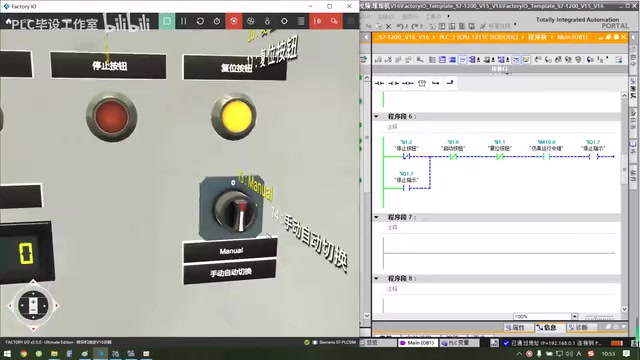Select the 启动按钮 %I1.0 contact

(453, 156)
